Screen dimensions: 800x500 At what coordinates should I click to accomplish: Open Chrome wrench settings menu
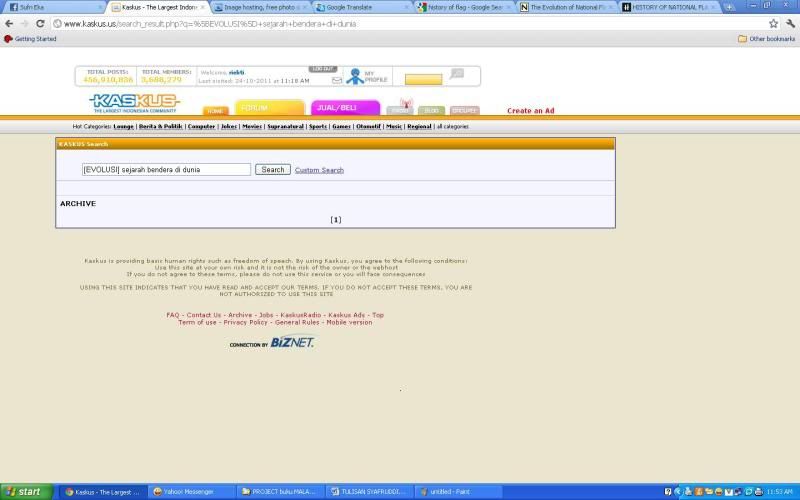(x=790, y=23)
